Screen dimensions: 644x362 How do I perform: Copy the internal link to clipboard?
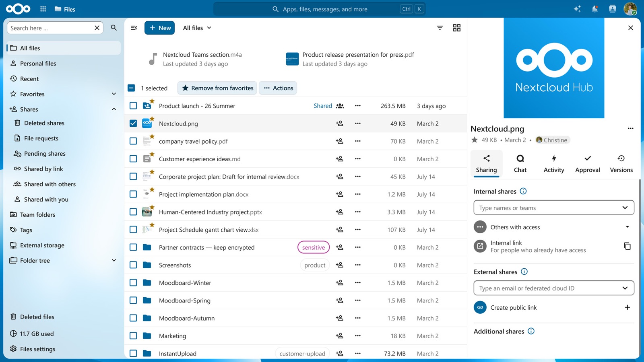[x=627, y=246]
